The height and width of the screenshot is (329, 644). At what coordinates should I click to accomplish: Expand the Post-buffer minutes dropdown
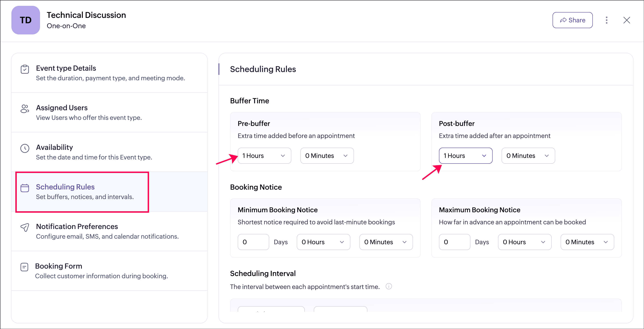528,156
